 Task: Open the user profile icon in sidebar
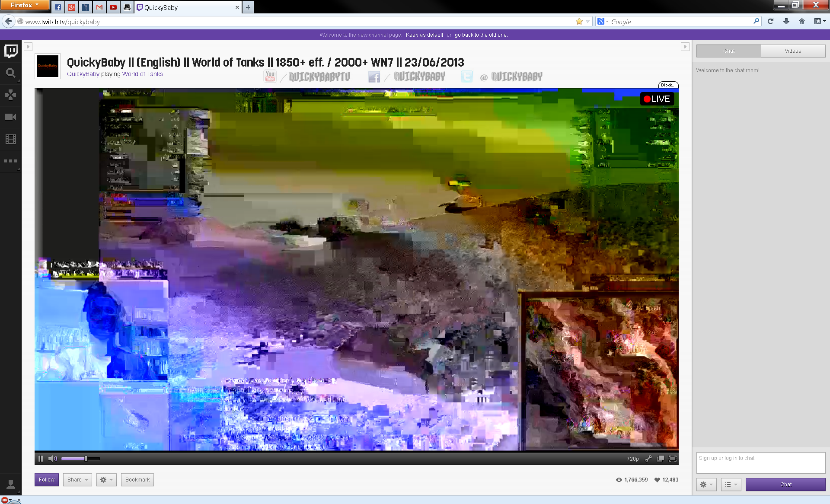[x=11, y=484]
